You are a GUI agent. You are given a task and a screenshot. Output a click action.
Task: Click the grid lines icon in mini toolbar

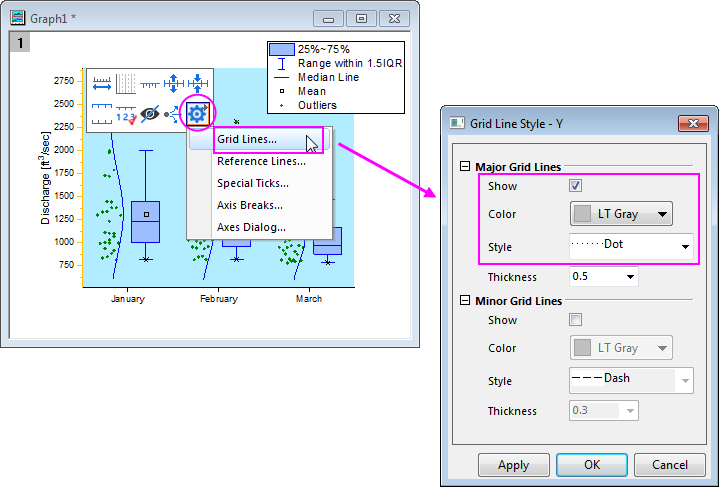(126, 84)
